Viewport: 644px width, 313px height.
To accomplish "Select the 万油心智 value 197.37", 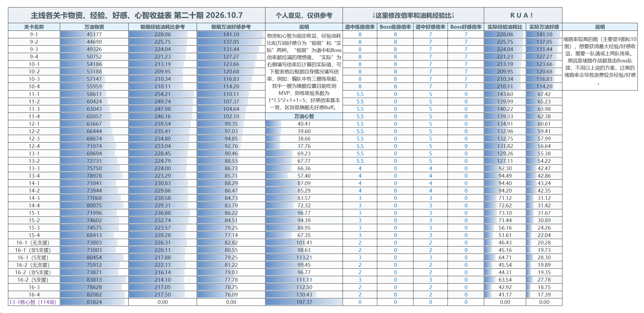I will point(304,302).
